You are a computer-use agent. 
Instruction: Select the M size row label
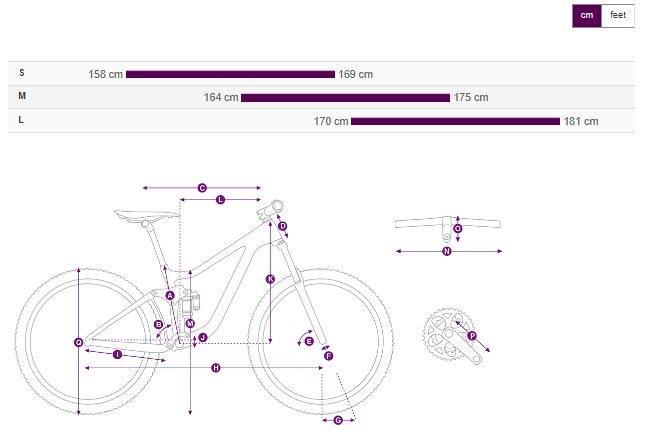pyautogui.click(x=22, y=97)
